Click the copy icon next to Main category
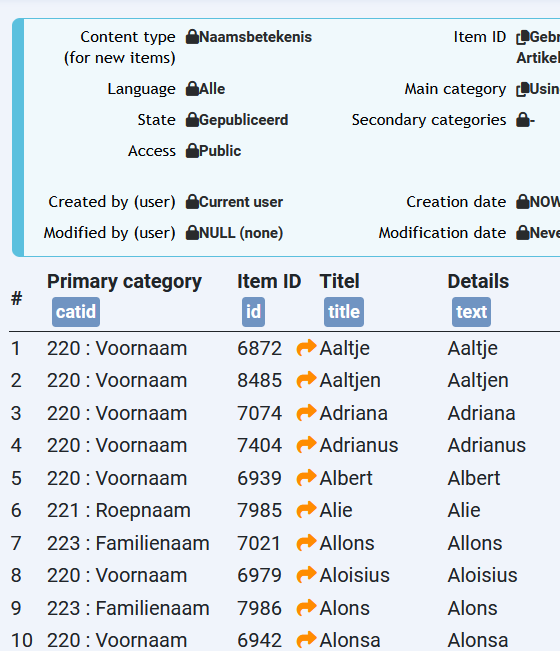560x651 pixels. click(523, 89)
